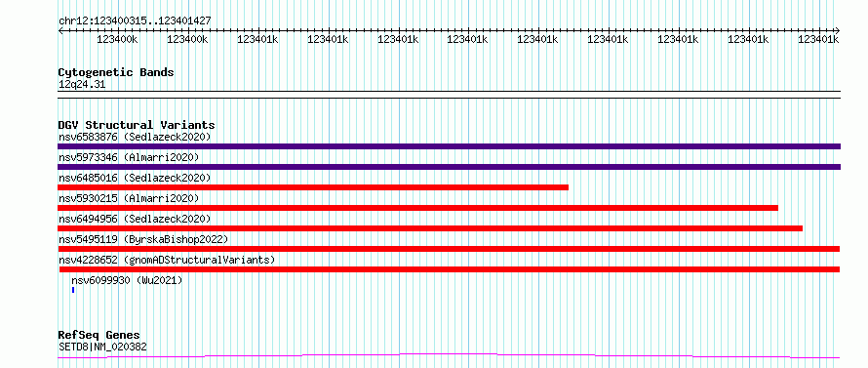The width and height of the screenshot is (868, 368).
Task: Select the magenta SETD8 gene line
Action: 449,355
